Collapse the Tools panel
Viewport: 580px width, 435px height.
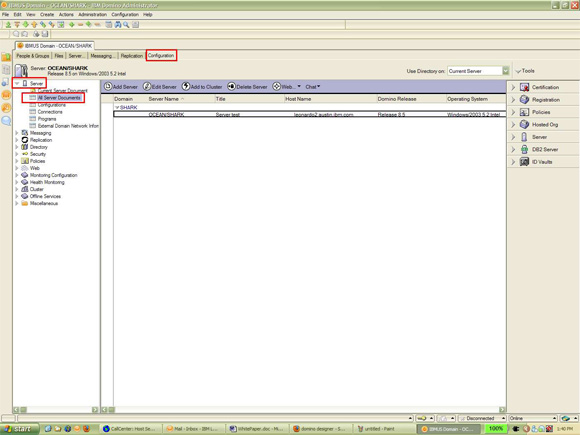point(518,71)
